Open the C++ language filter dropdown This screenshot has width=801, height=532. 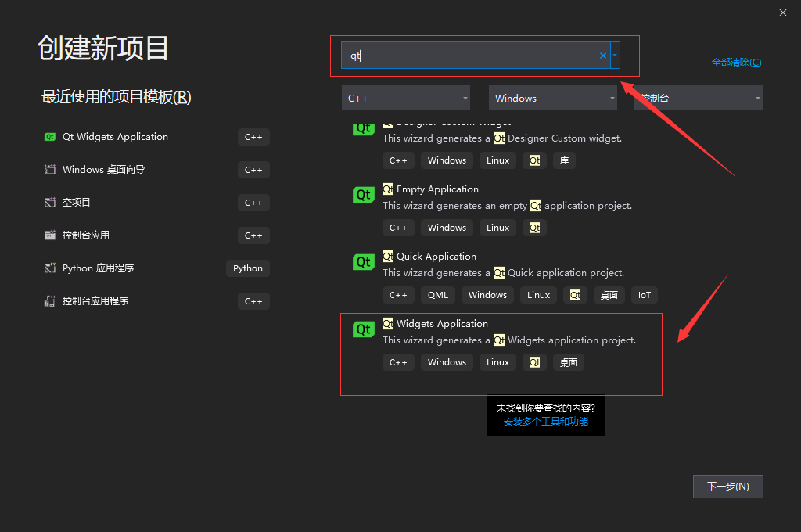pos(406,98)
